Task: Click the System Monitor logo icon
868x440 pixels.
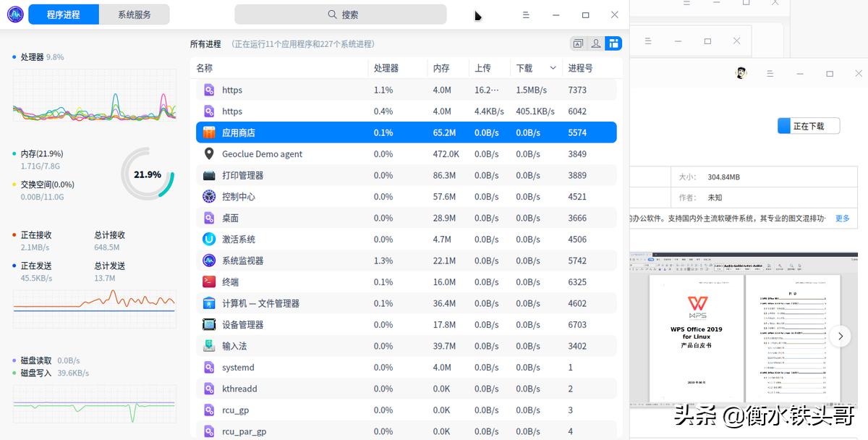Action: [x=14, y=14]
